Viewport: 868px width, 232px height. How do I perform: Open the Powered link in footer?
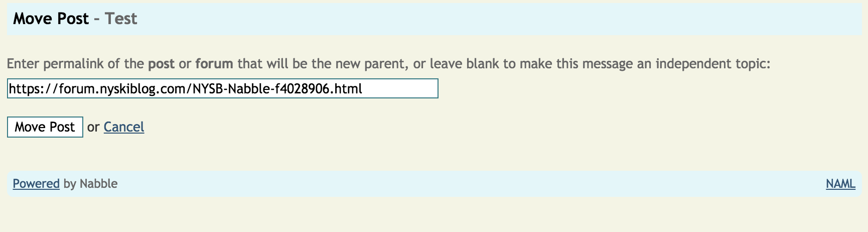(36, 184)
